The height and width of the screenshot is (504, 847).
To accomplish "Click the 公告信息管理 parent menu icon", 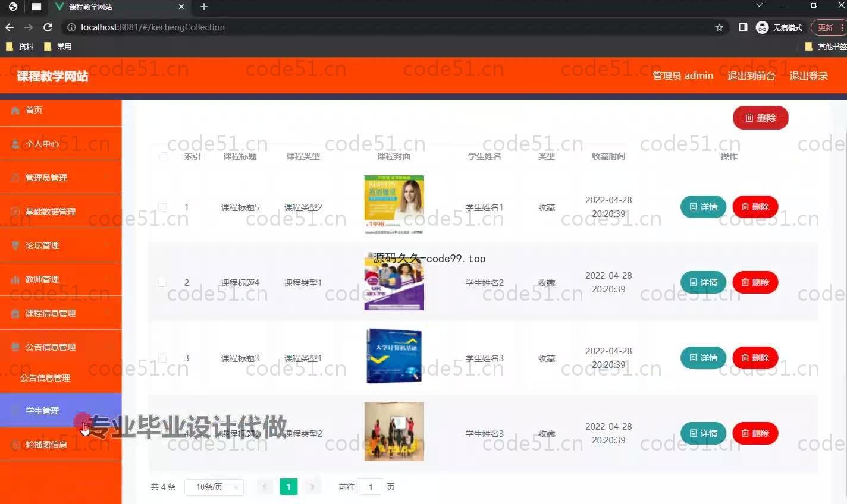I will pyautogui.click(x=15, y=347).
